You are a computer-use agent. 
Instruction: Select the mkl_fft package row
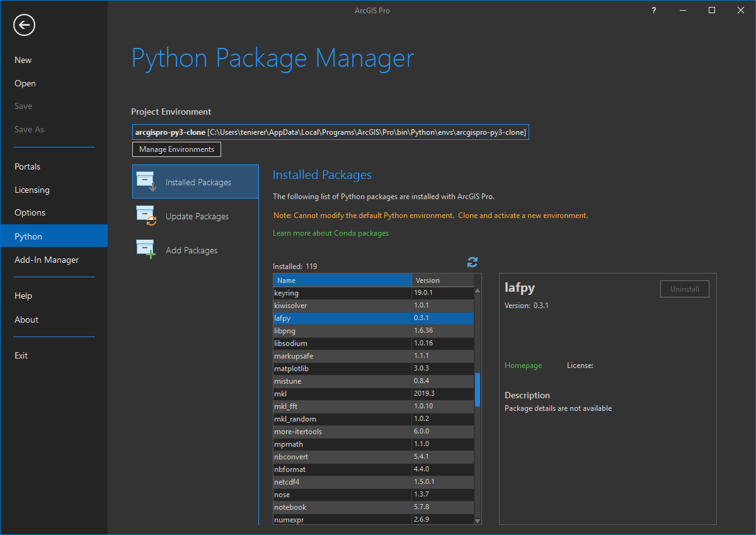click(x=374, y=406)
